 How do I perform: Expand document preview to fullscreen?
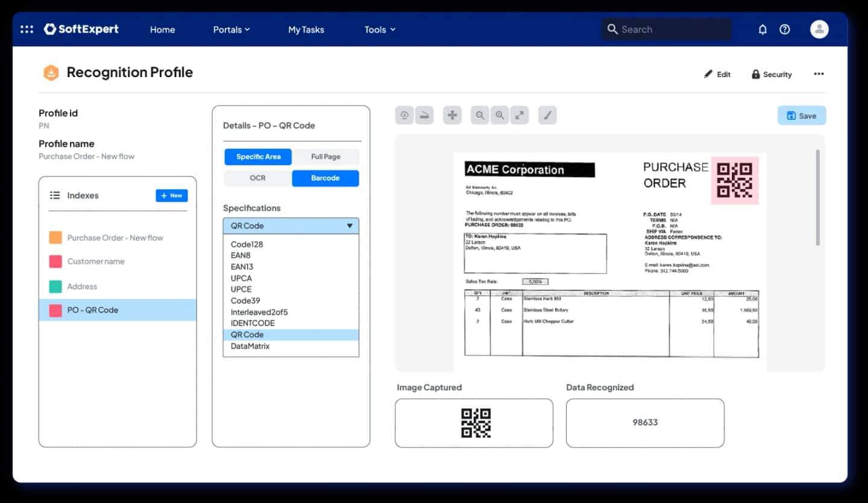tap(520, 115)
